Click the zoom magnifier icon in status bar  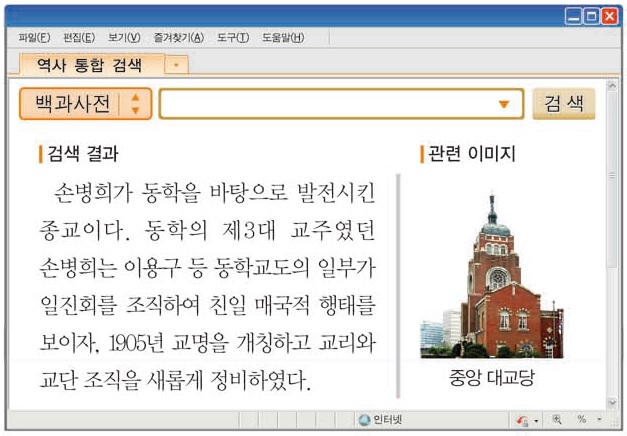pyautogui.click(x=556, y=420)
